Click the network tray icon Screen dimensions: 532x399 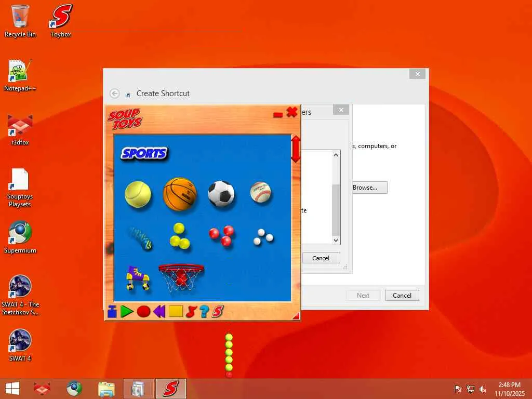tap(471, 389)
